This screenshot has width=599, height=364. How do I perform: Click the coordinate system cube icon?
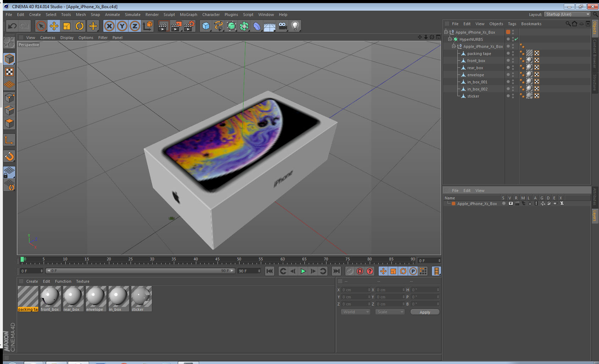(148, 26)
